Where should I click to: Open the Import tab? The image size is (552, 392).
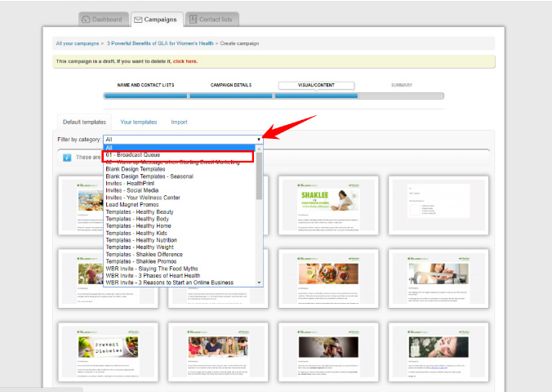(179, 122)
